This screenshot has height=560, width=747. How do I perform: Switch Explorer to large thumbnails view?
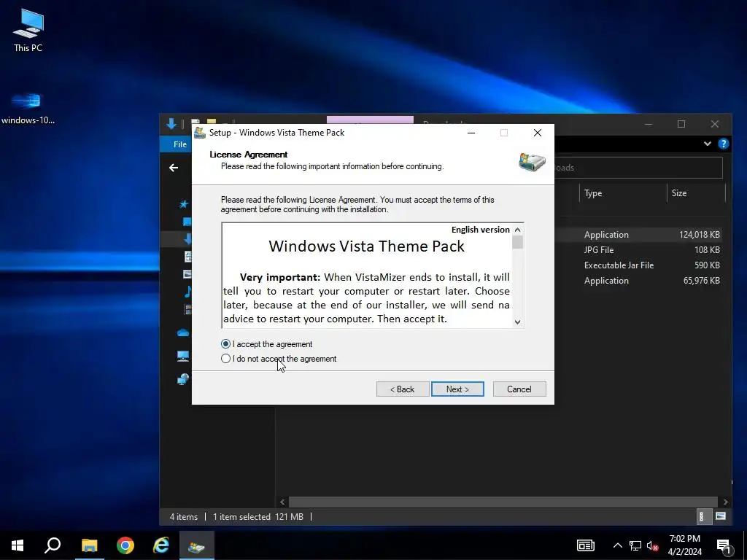[x=721, y=516]
